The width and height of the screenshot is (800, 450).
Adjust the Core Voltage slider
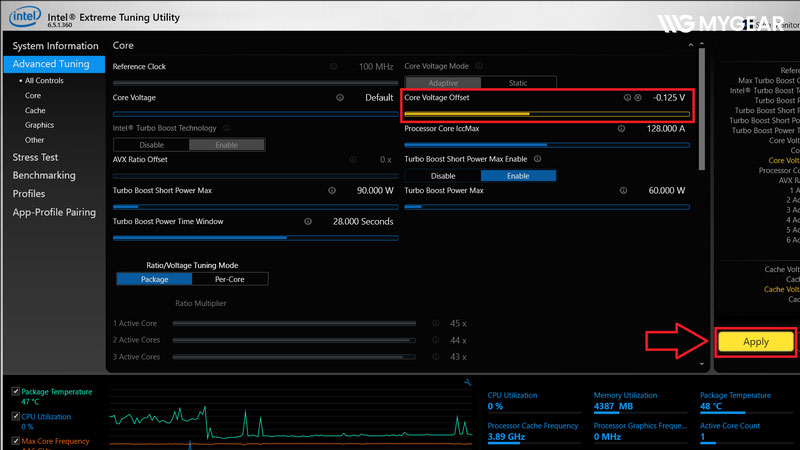(x=256, y=114)
